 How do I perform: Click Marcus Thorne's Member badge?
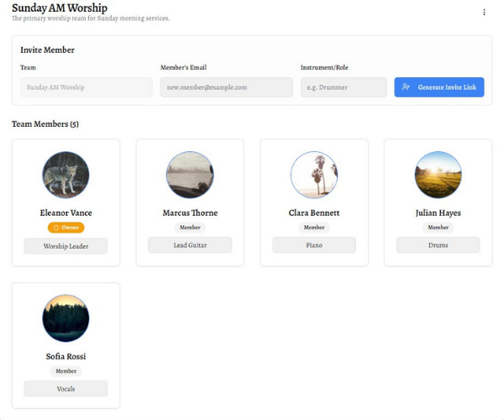tap(190, 228)
